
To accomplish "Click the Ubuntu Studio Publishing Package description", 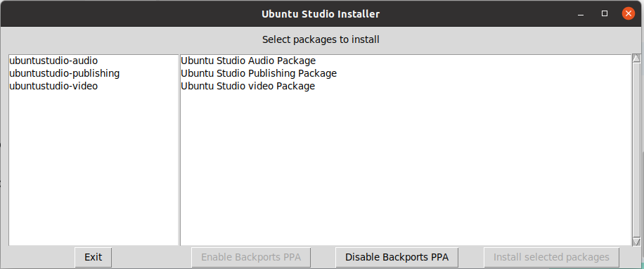I will pos(259,74).
